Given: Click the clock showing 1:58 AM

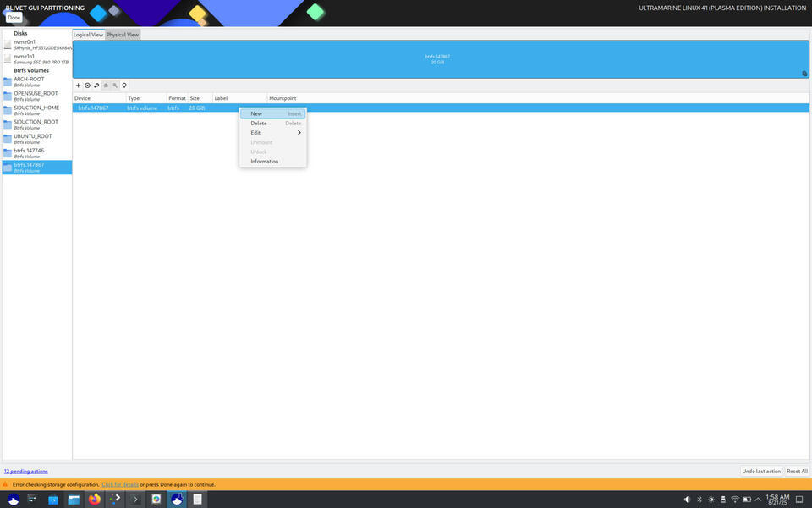Looking at the screenshot, I should point(777,500).
